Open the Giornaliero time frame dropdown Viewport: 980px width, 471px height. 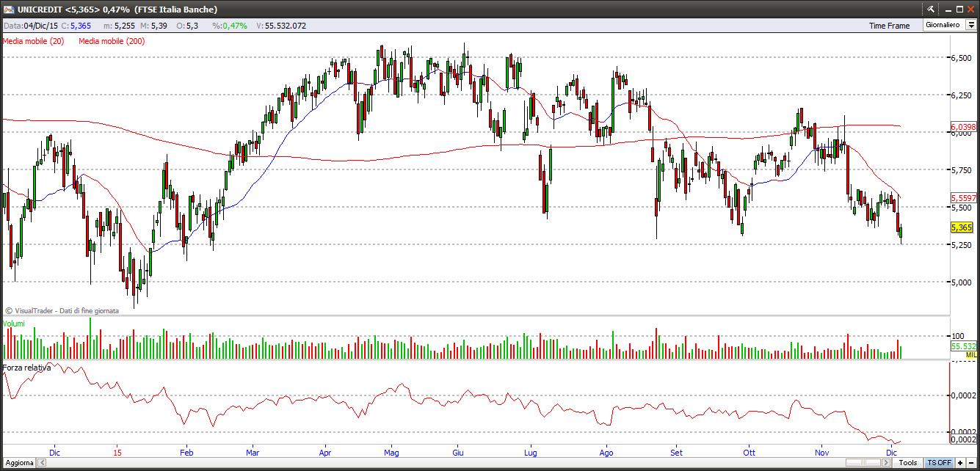970,25
